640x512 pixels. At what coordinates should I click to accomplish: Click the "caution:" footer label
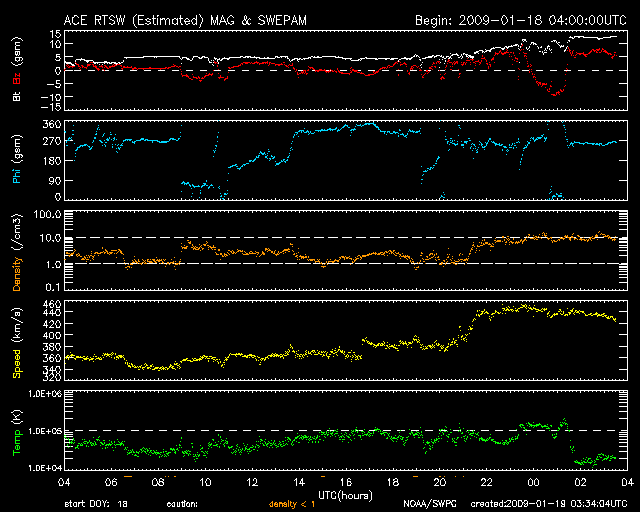tap(182, 504)
